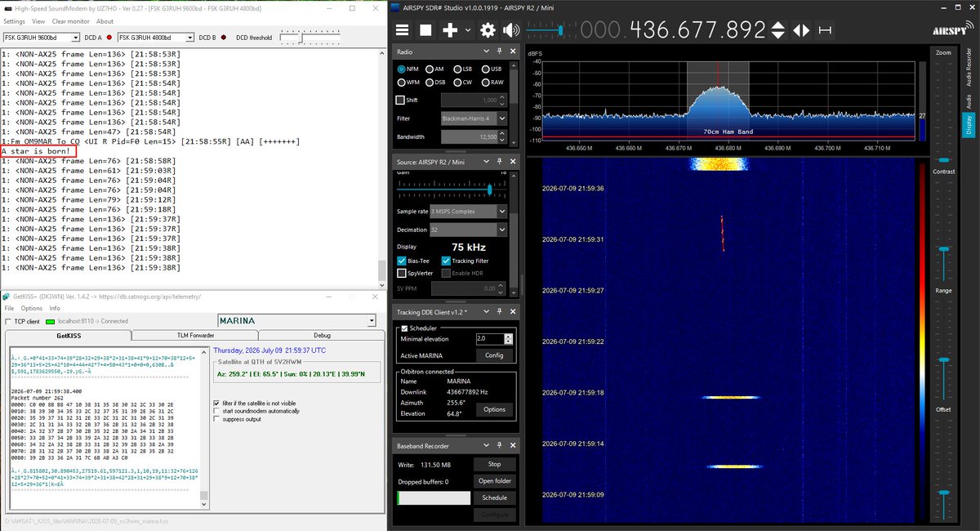Viewport: 980px width, 531px height.
Task: Click the left-right tuning style arrows icon
Action: [x=801, y=30]
